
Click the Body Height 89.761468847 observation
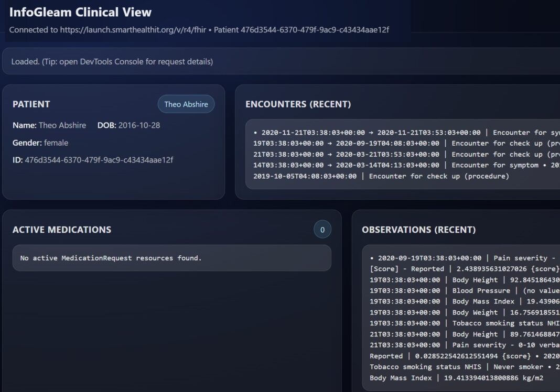[x=465, y=334]
